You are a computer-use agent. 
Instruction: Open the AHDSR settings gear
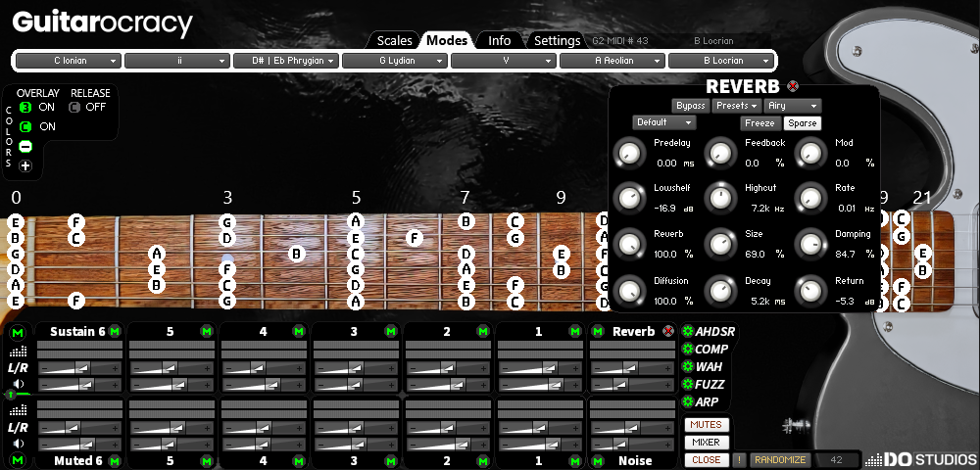[x=688, y=331]
